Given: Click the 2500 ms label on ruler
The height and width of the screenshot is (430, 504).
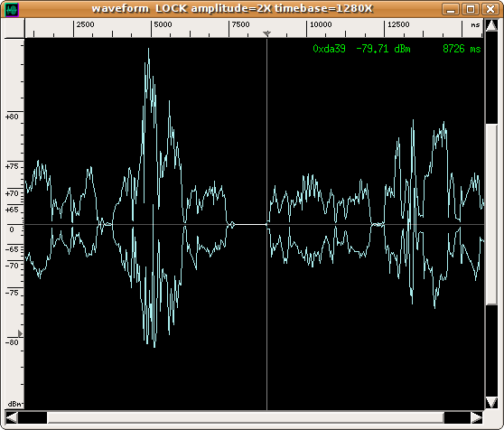Looking at the screenshot, I should click(86, 24).
